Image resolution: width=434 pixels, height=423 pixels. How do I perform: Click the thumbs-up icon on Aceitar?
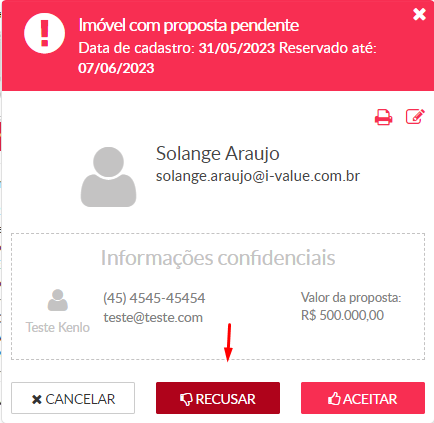click(334, 399)
